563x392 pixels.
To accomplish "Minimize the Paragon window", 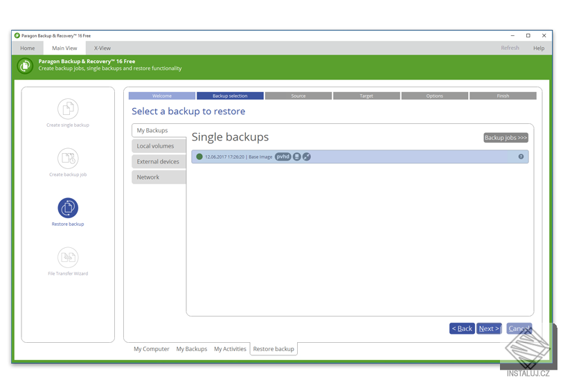I will click(512, 35).
